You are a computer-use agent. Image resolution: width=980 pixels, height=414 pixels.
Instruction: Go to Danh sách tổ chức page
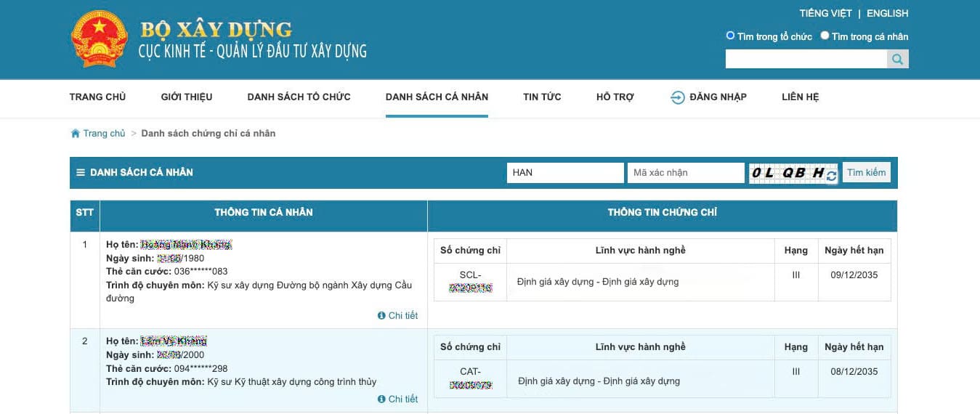299,97
